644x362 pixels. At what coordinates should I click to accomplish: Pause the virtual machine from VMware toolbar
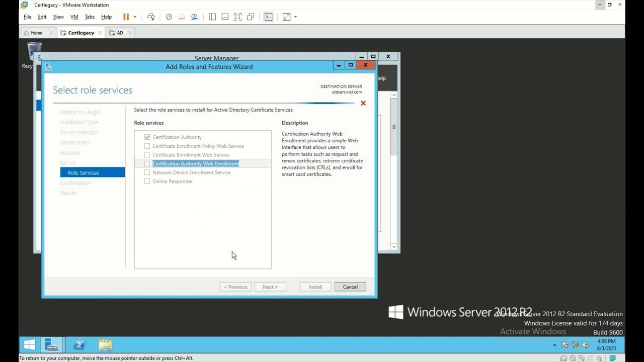(126, 17)
